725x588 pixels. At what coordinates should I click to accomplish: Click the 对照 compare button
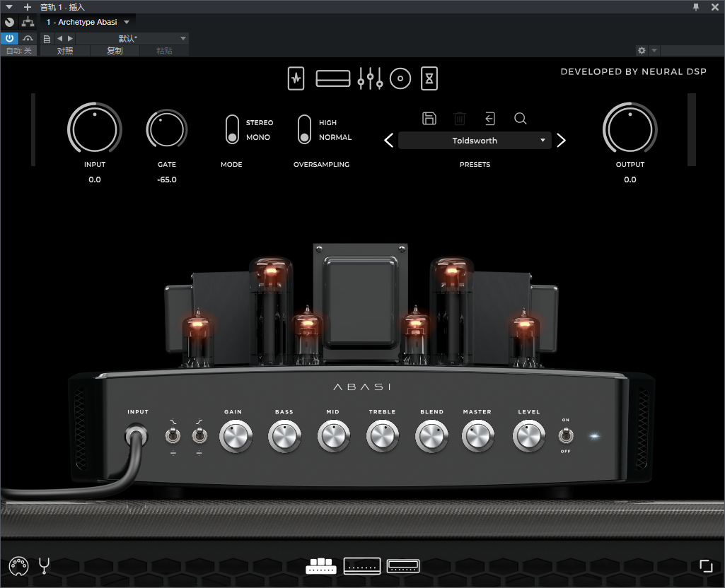coord(65,51)
